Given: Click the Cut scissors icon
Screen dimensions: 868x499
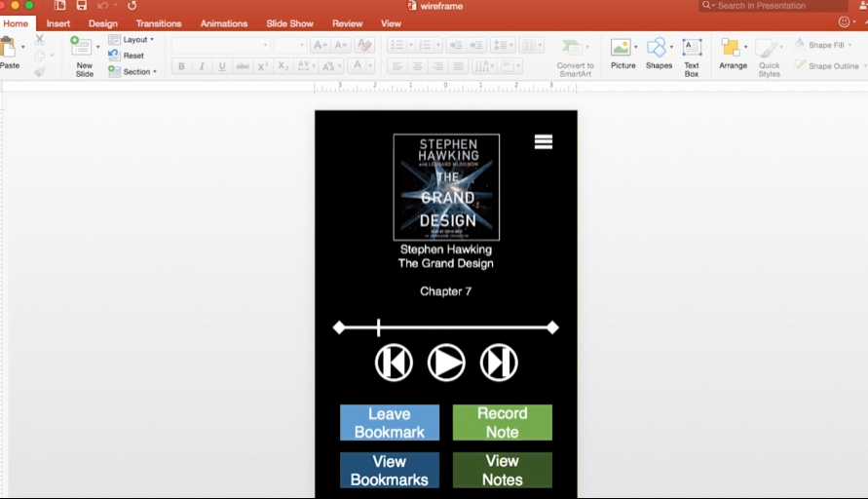Looking at the screenshot, I should 39,40.
